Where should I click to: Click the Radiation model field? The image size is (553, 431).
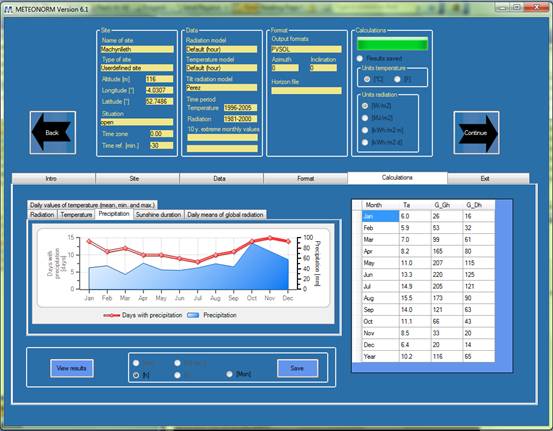coord(221,49)
